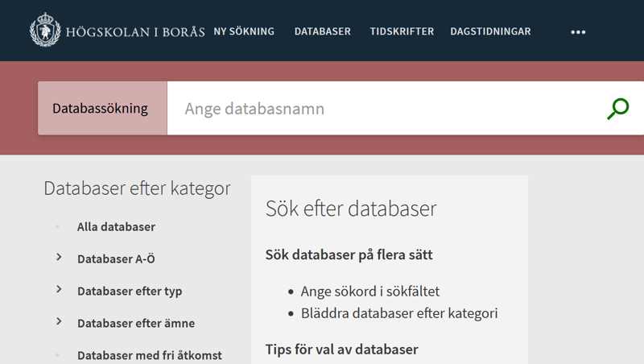Click the Databaser efter typ label
This screenshot has height=364, width=644.
(x=130, y=292)
